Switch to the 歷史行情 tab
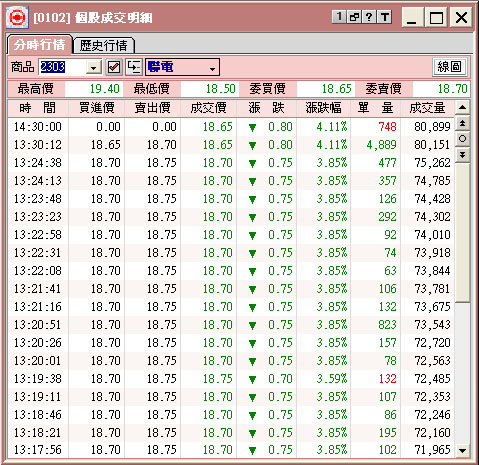 pyautogui.click(x=104, y=46)
